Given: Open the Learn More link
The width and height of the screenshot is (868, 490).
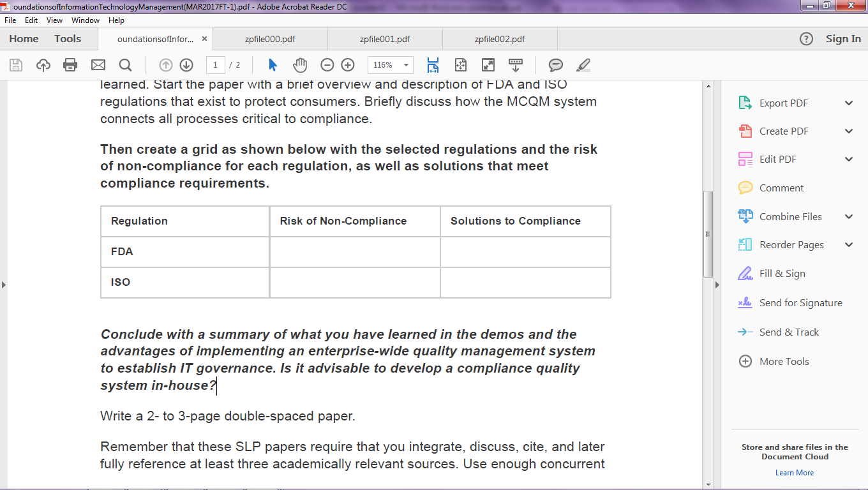Looking at the screenshot, I should (795, 472).
